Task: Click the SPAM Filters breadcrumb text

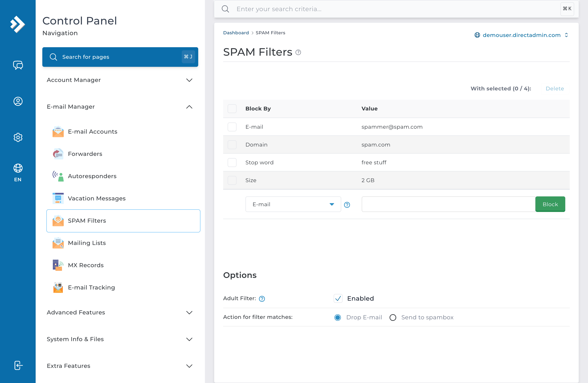Action: [270, 33]
